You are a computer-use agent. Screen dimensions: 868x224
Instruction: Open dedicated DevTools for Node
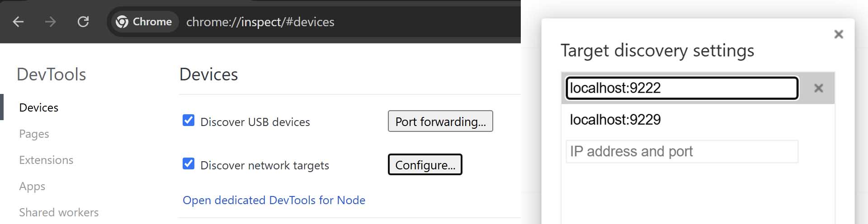[274, 200]
